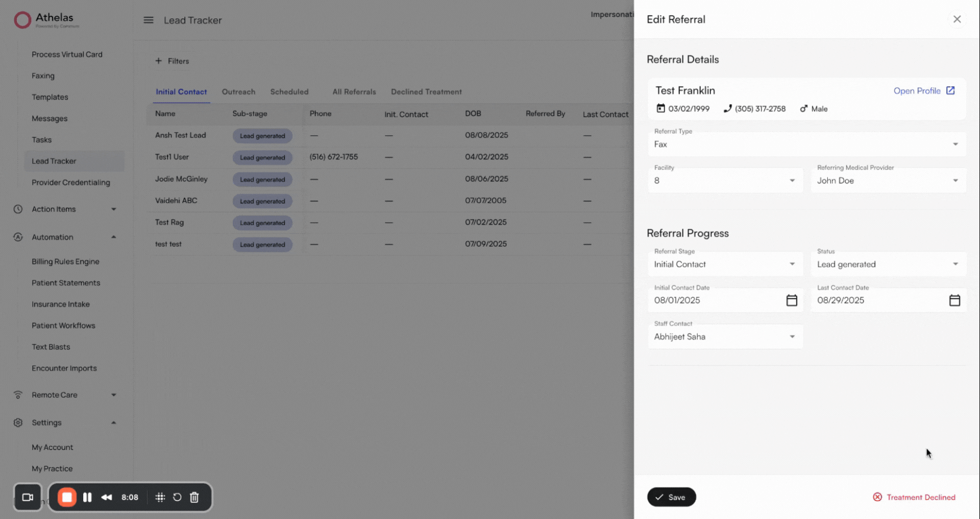Switch to the Initial Contact tab

(181, 92)
